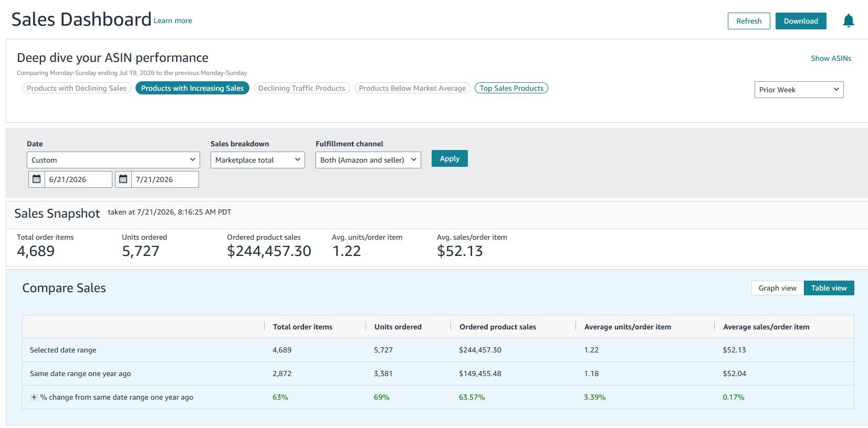This screenshot has width=868, height=428.
Task: Click the Download button
Action: click(801, 21)
